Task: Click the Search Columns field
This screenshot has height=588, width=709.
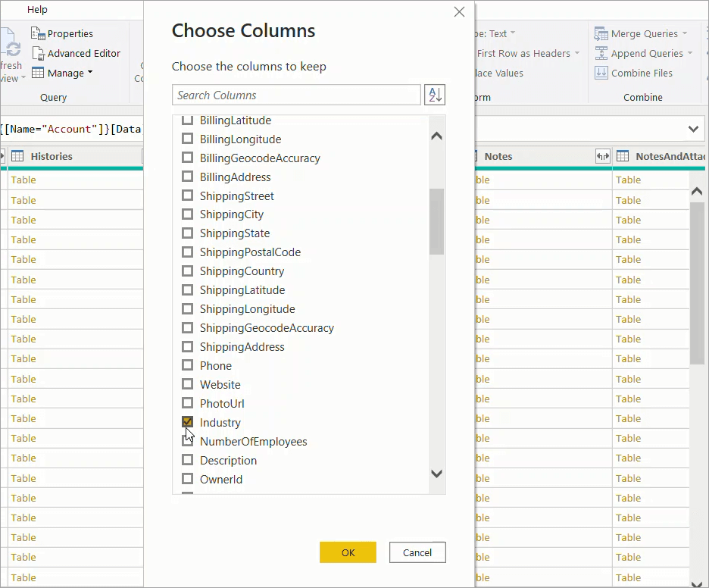Action: 295,94
